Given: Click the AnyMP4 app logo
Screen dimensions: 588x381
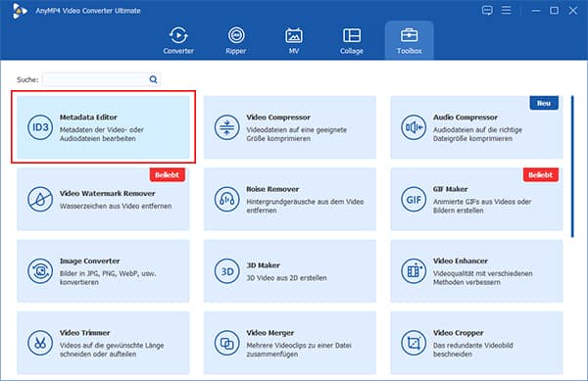Looking at the screenshot, I should tap(20, 11).
